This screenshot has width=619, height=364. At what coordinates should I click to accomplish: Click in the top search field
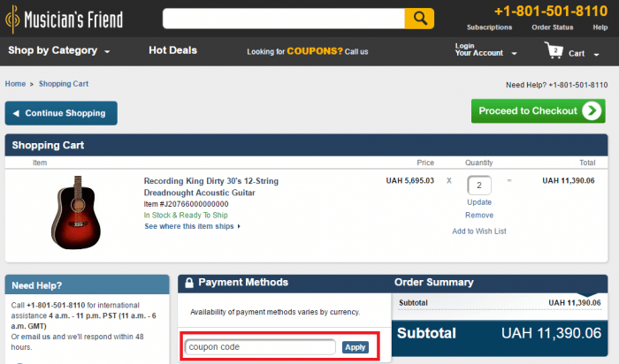pyautogui.click(x=283, y=19)
